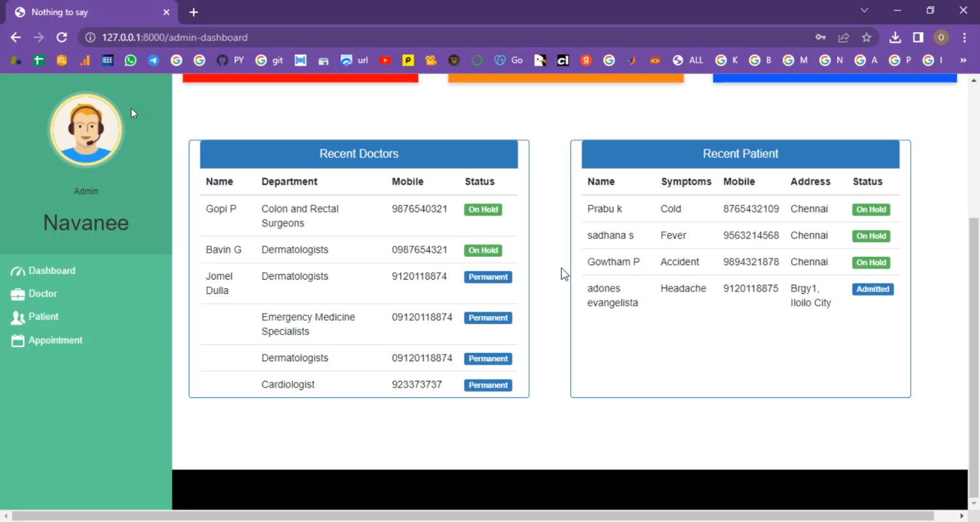The image size is (980, 522).
Task: Open the WhatsApp bookmark icon
Action: click(131, 60)
